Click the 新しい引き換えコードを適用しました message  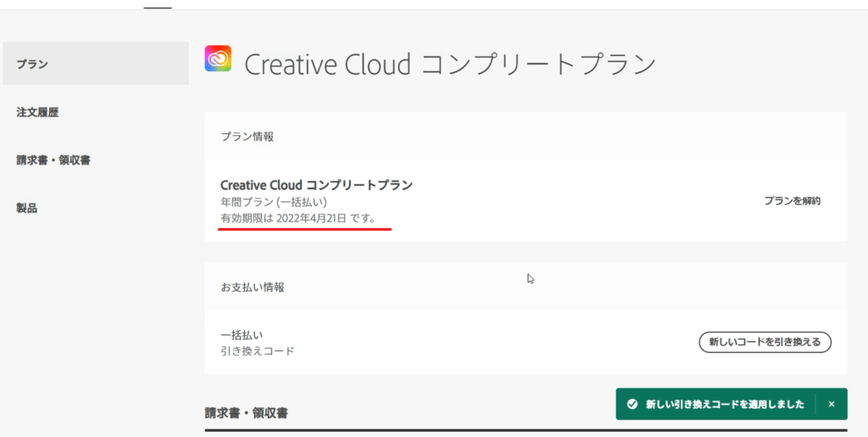(726, 404)
